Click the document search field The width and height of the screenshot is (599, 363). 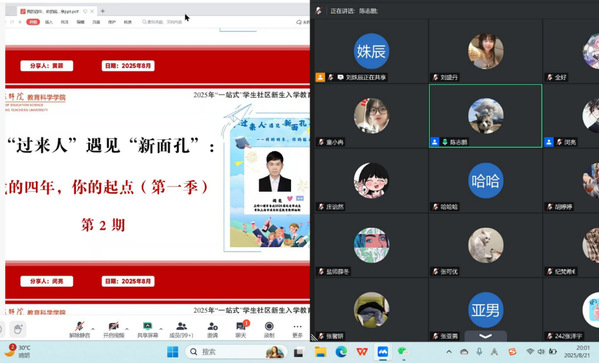162,22
